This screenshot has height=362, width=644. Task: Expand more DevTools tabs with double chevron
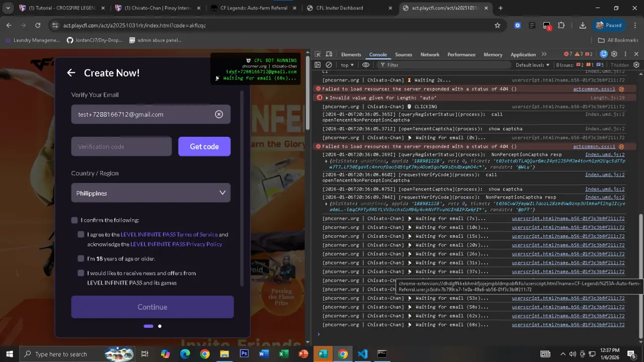pyautogui.click(x=544, y=54)
